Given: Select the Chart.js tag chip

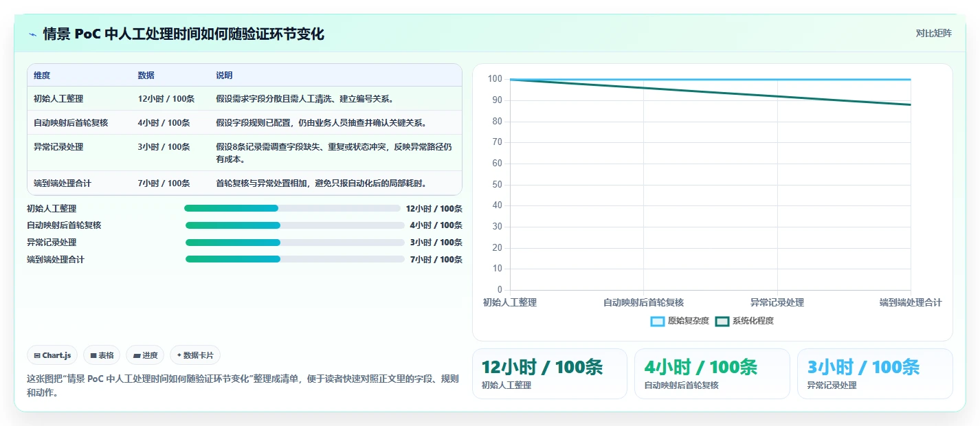Looking at the screenshot, I should click(x=53, y=355).
